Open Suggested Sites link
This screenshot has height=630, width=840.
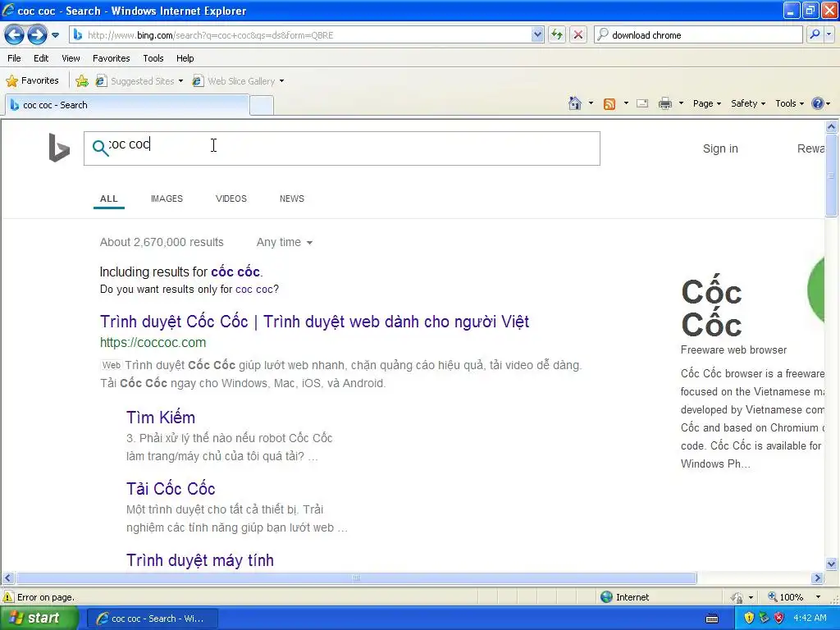click(136, 81)
